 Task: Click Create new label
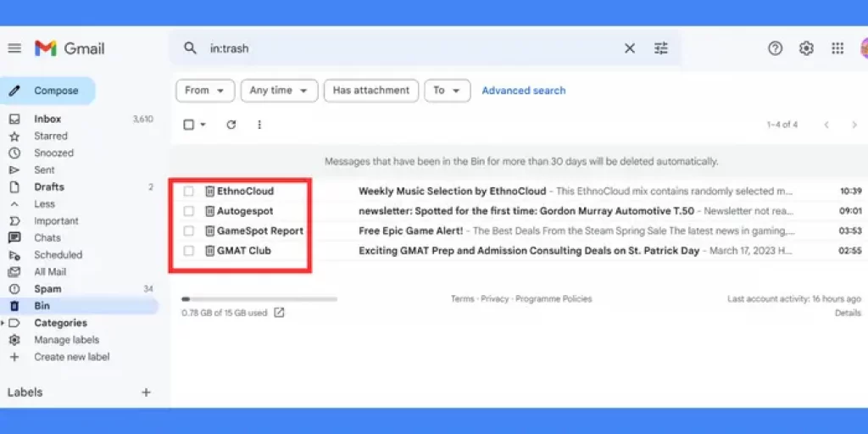(x=71, y=357)
